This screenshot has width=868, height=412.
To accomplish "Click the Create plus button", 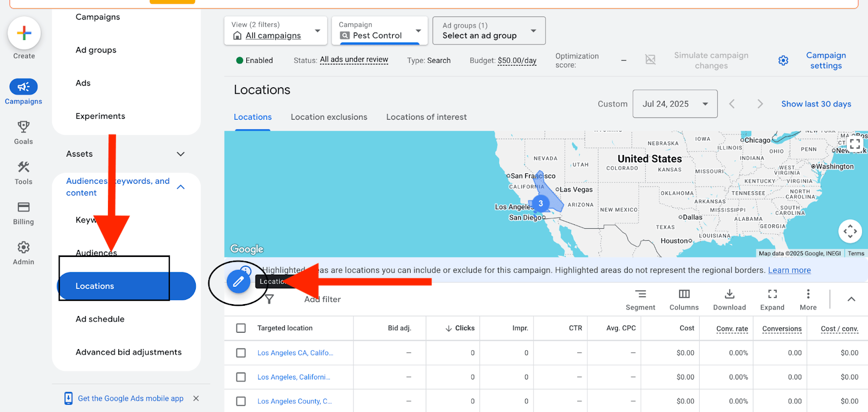I will pos(24,34).
